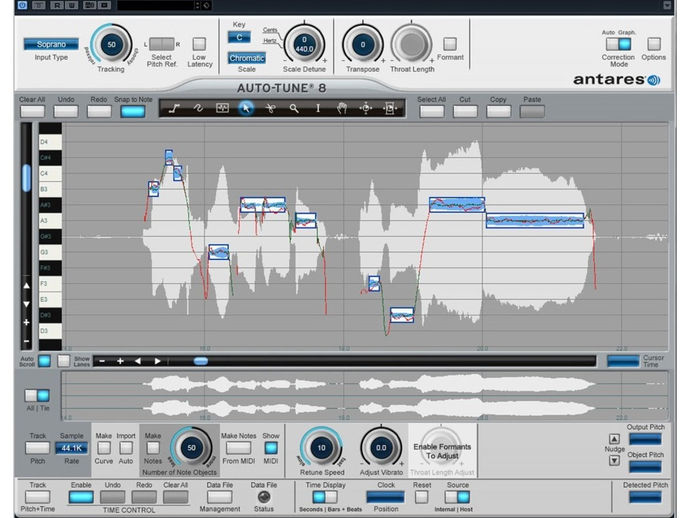Viewport: 690px width, 518px height.
Task: Click the Track Pitch button
Action: tap(37, 448)
